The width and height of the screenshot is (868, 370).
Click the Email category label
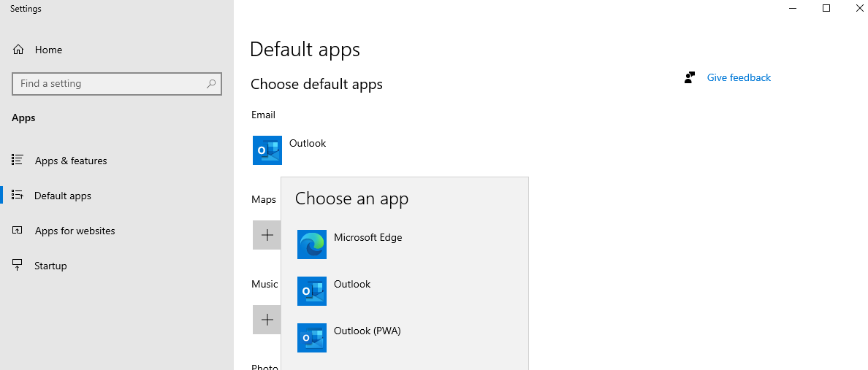tap(263, 115)
